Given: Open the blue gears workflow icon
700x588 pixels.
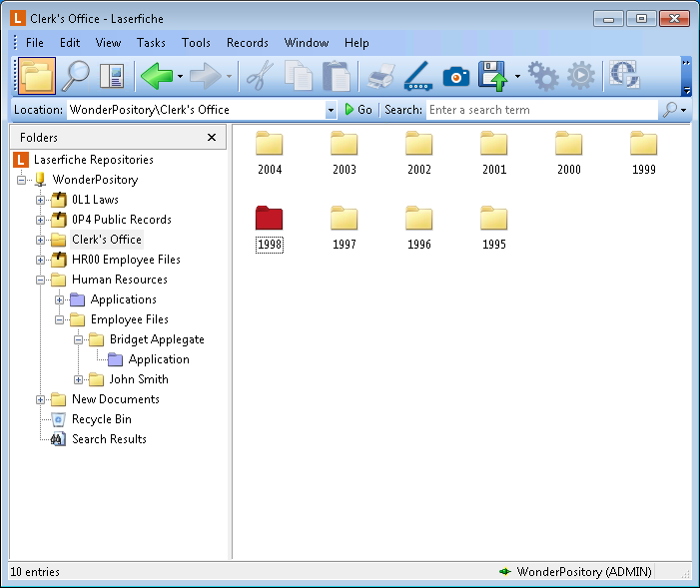Looking at the screenshot, I should pos(543,76).
